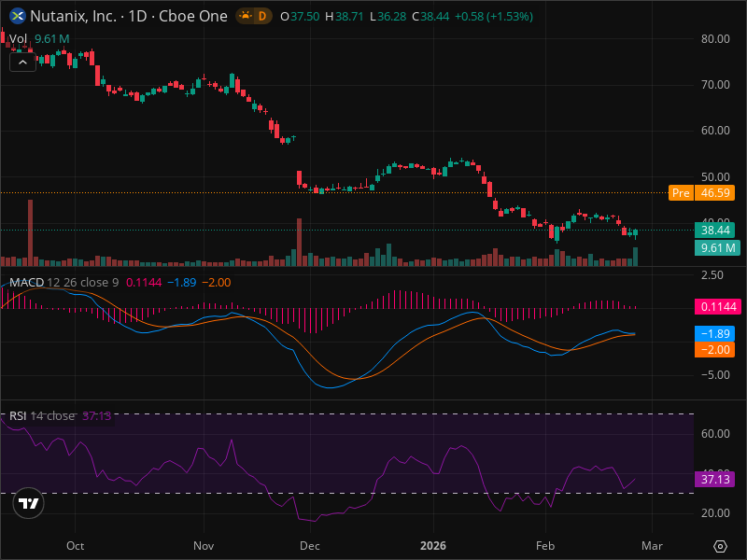Click the O37.50 open price value
Screen dimensions: 747x560
tap(300, 16)
